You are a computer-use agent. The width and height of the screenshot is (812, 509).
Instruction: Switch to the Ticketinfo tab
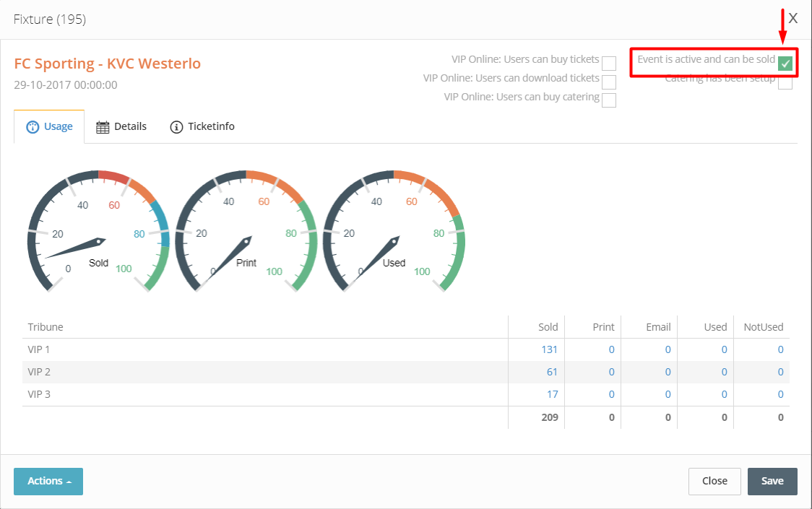coord(202,127)
